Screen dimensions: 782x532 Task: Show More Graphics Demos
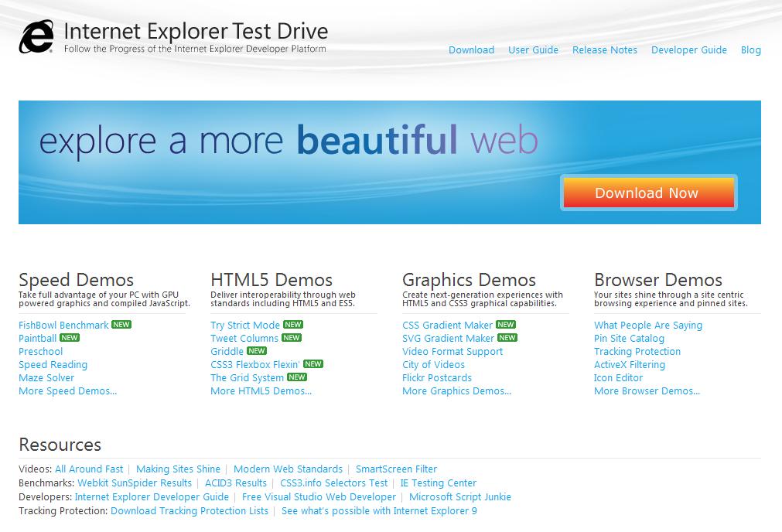point(457,391)
